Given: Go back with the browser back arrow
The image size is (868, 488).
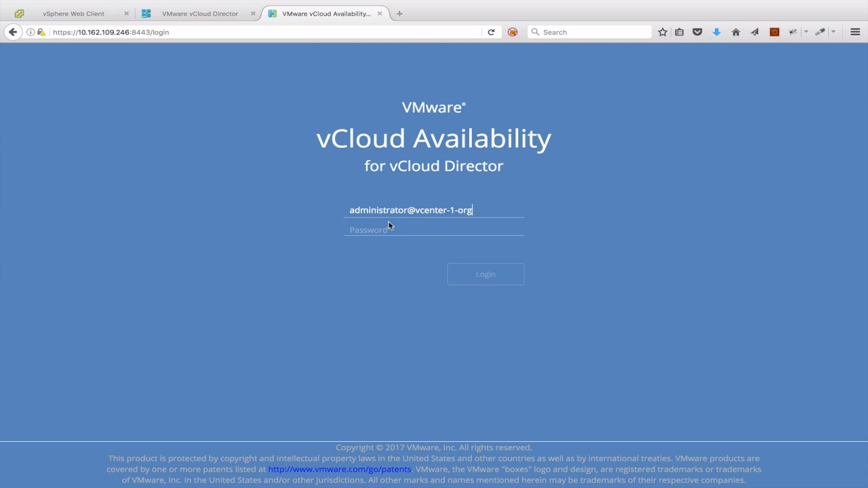Looking at the screenshot, I should [12, 32].
